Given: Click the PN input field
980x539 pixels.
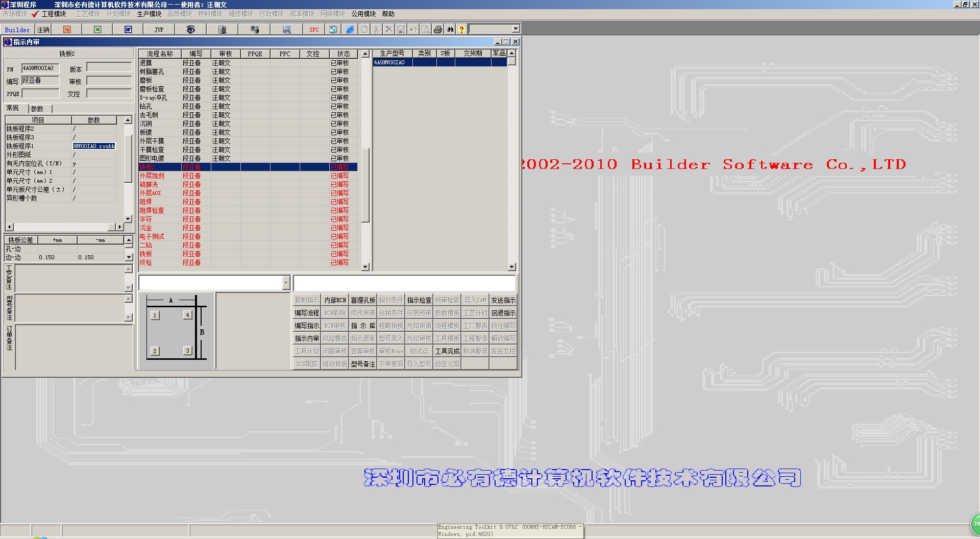Looking at the screenshot, I should pyautogui.click(x=40, y=68).
